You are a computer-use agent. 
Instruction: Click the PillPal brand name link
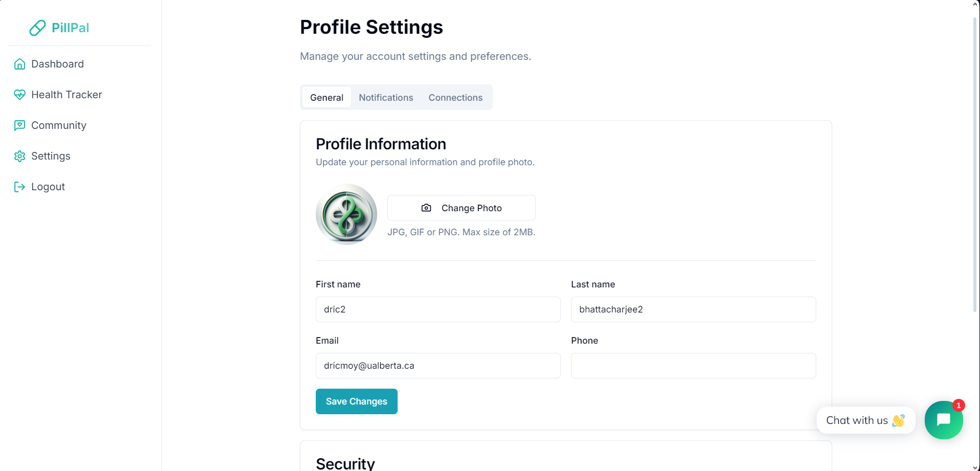coord(70,28)
